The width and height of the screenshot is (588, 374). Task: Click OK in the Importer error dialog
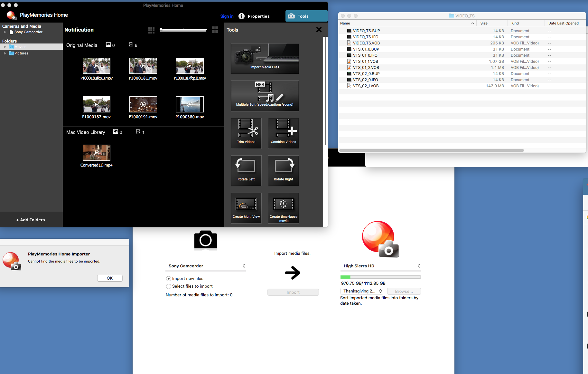click(110, 278)
